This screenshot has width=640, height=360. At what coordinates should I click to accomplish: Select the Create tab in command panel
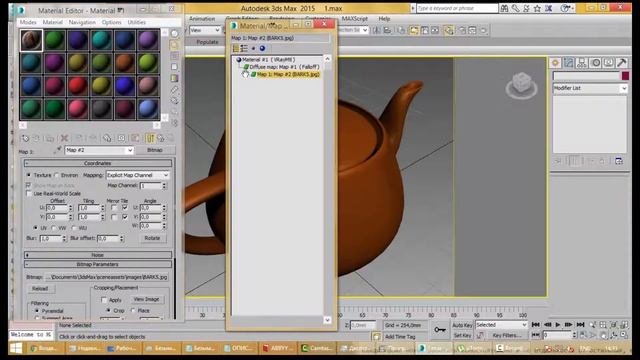click(x=555, y=62)
